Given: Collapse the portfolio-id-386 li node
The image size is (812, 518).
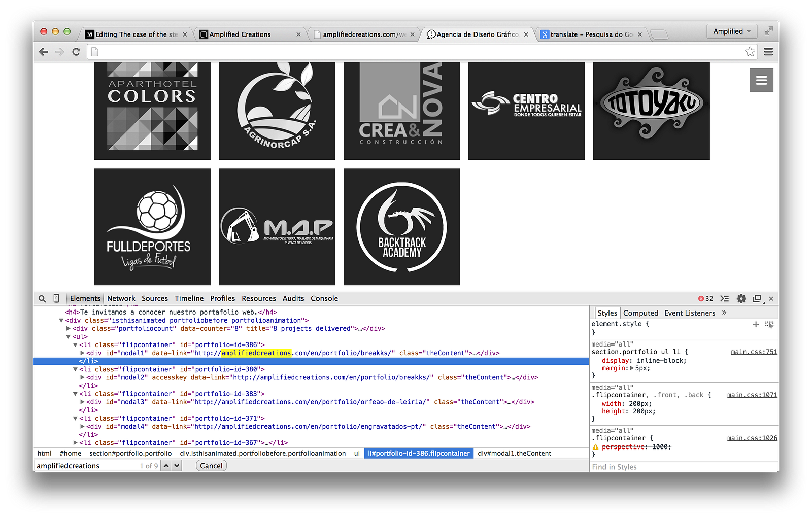Looking at the screenshot, I should tap(75, 345).
